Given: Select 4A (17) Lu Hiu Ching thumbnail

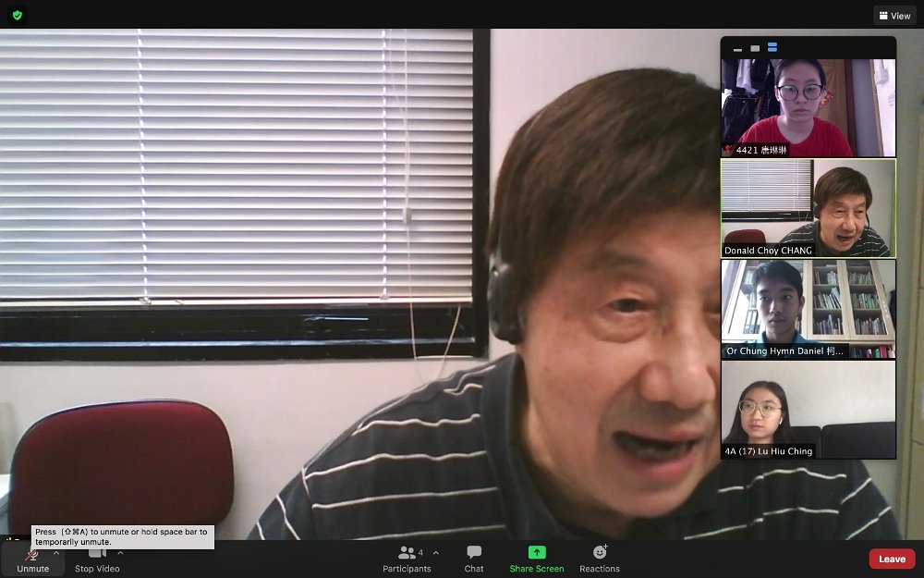Looking at the screenshot, I should pos(808,410).
